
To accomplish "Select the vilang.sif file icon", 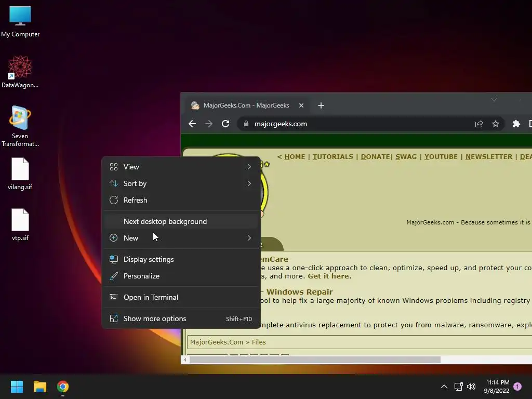I will (20, 174).
